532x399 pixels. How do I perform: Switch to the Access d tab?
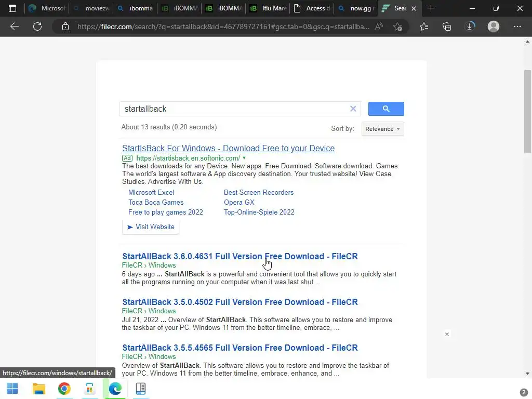point(312,8)
